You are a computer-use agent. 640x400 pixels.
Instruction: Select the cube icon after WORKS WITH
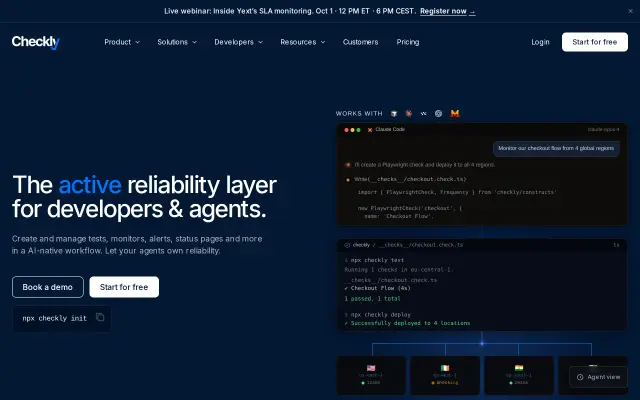[x=394, y=113]
